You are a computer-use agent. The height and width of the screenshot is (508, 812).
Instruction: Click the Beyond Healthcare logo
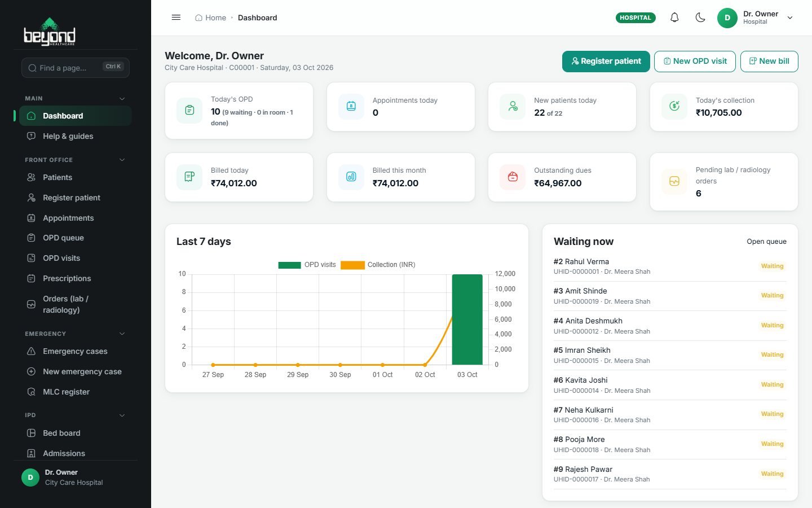50,32
